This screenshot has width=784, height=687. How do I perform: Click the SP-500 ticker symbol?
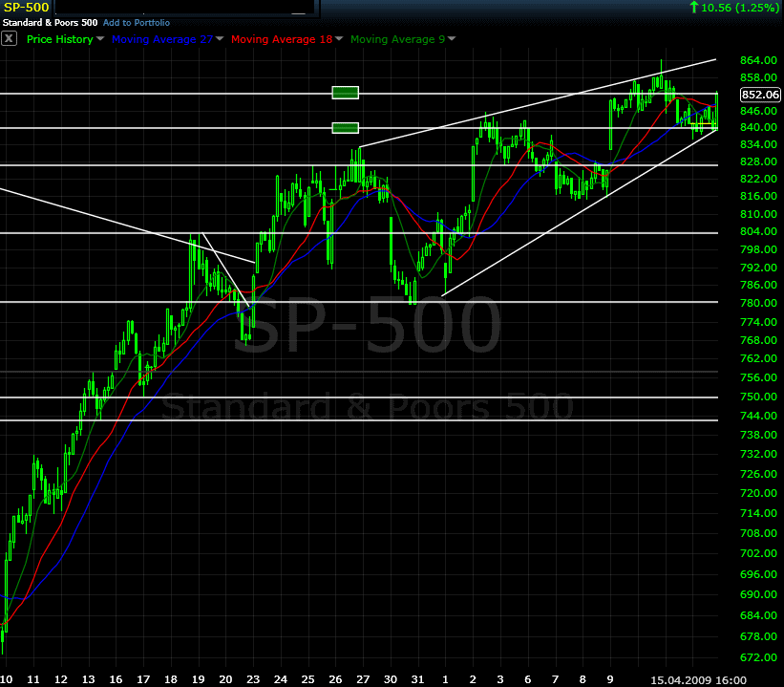pyautogui.click(x=26, y=8)
